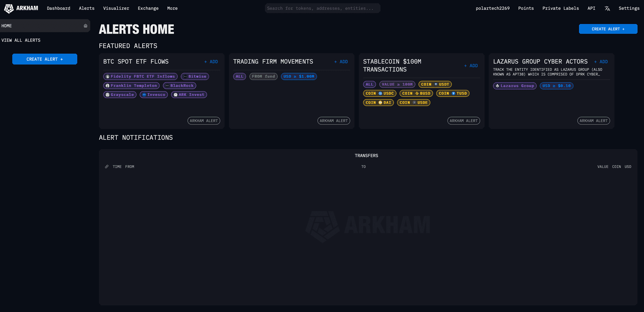Select the Grayscale entity tag
This screenshot has width=644, height=312.
pyautogui.click(x=120, y=95)
